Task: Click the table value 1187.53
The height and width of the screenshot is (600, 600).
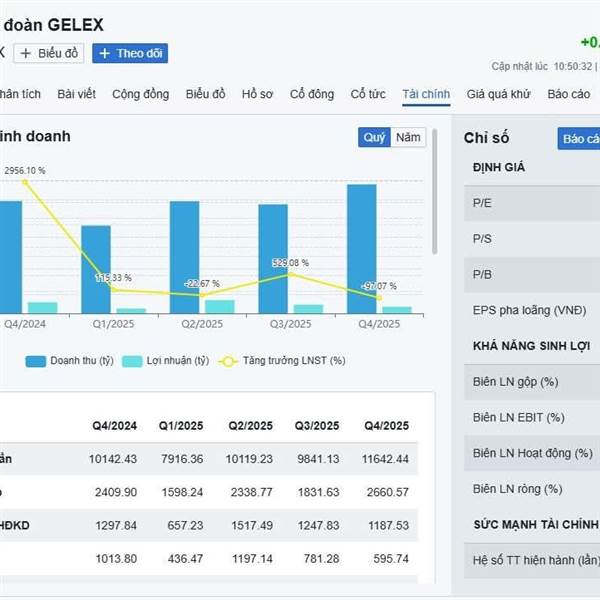Action: click(x=388, y=525)
